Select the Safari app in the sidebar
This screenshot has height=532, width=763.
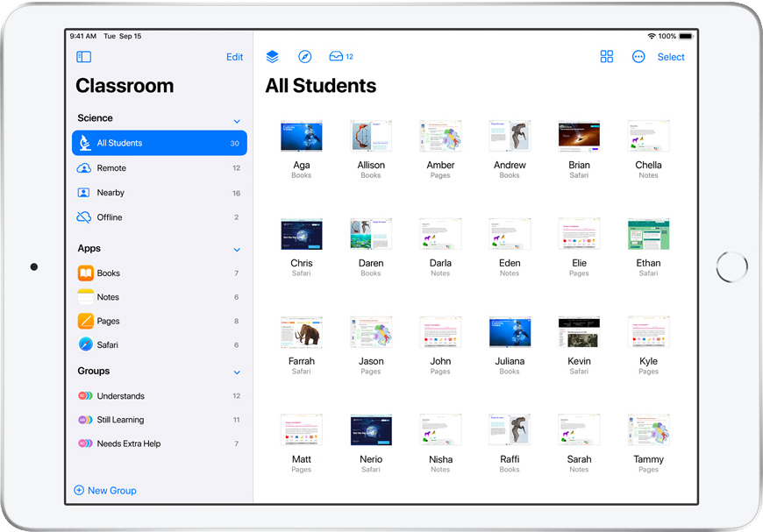point(108,345)
